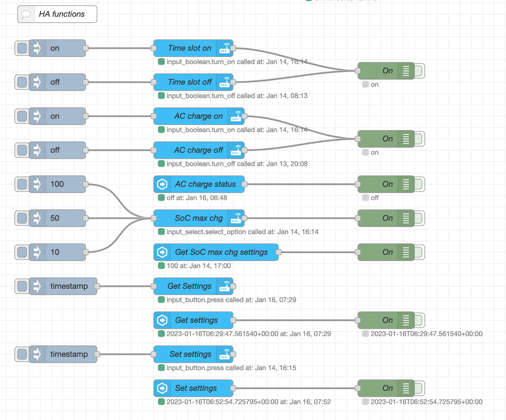This screenshot has height=420, width=506.
Task: Select the HA functions comment label
Action: pos(62,14)
